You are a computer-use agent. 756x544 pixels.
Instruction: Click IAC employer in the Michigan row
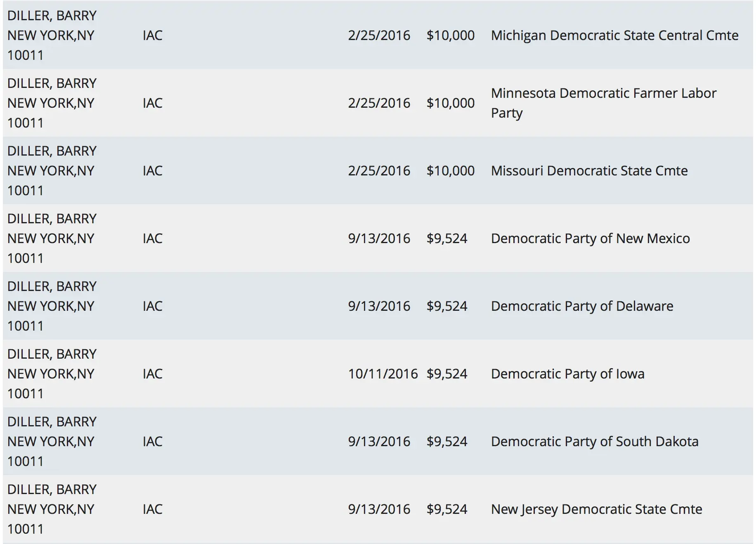coord(152,35)
